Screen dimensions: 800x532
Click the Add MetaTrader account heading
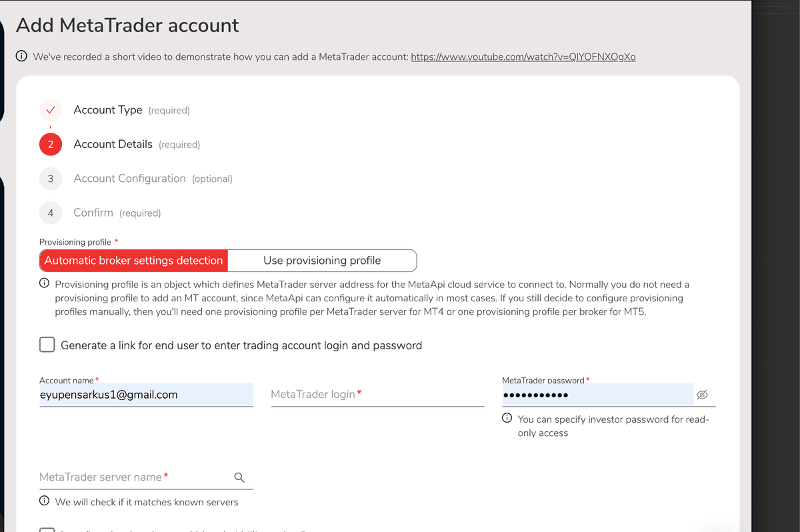(x=127, y=25)
